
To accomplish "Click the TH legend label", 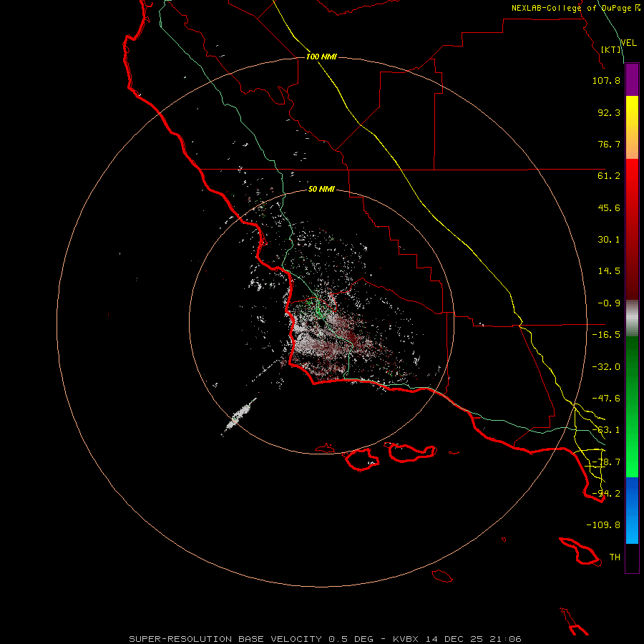I will (x=615, y=557).
